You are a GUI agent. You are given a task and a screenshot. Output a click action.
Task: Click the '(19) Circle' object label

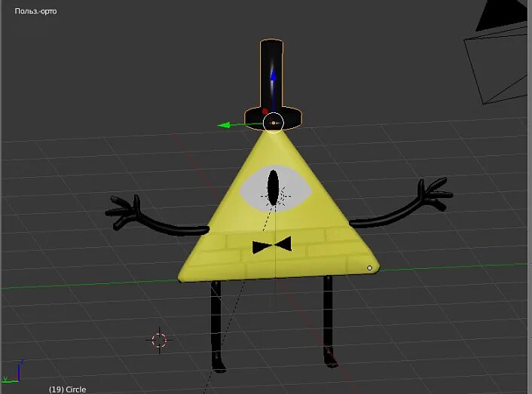pyautogui.click(x=67, y=389)
